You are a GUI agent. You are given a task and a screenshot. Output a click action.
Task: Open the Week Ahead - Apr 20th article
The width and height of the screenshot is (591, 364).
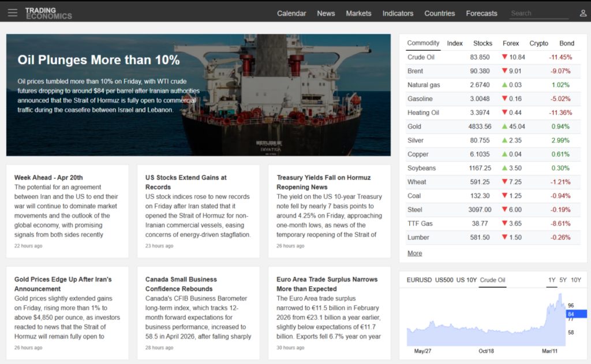48,178
